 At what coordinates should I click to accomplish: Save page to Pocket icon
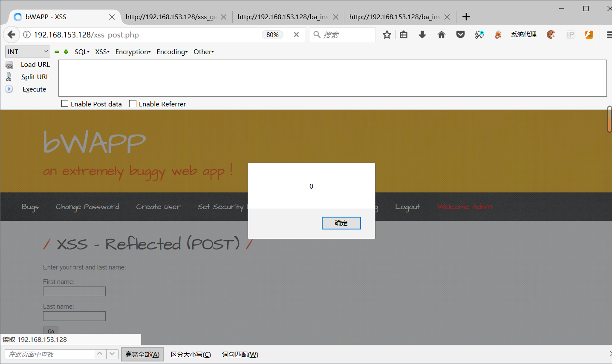click(460, 34)
